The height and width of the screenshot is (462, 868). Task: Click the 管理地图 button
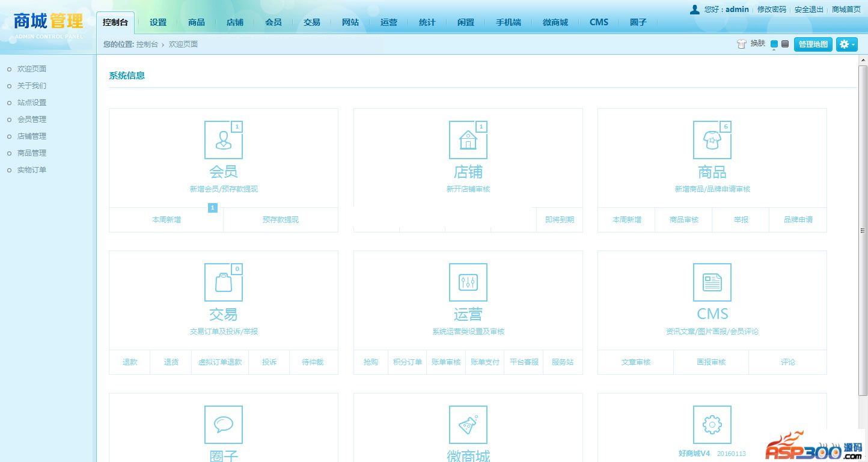click(x=813, y=44)
